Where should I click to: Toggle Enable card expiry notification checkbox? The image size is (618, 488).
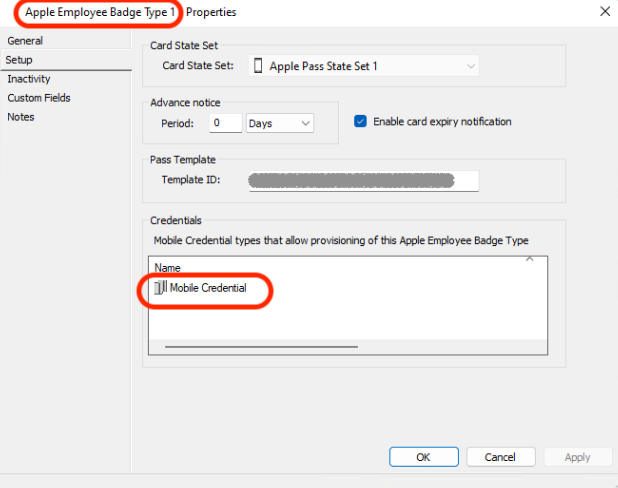360,121
